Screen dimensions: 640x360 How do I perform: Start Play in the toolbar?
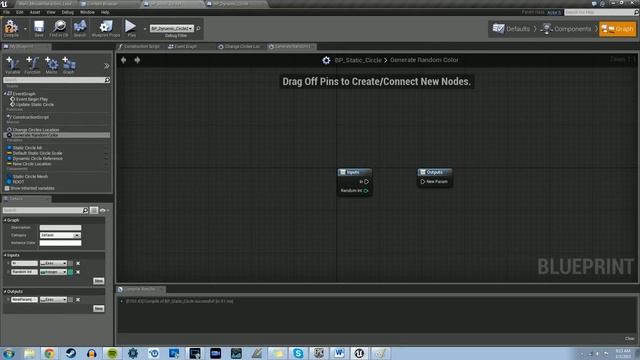click(x=131, y=29)
